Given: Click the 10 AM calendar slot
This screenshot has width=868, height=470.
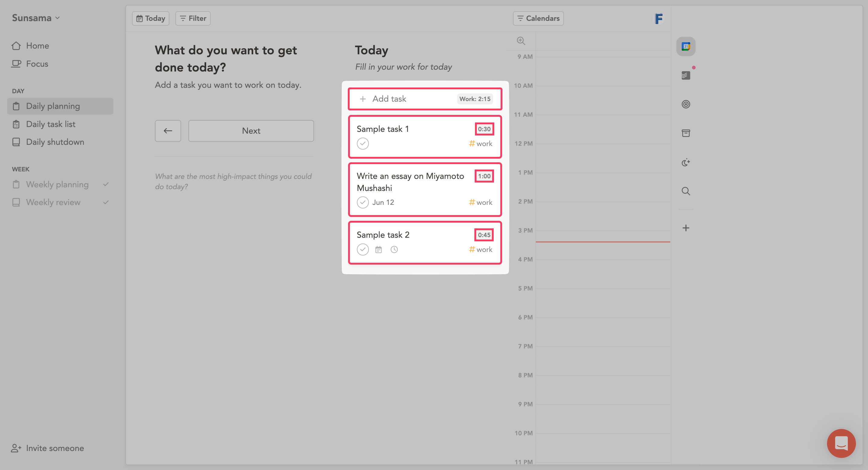Looking at the screenshot, I should [x=603, y=100].
